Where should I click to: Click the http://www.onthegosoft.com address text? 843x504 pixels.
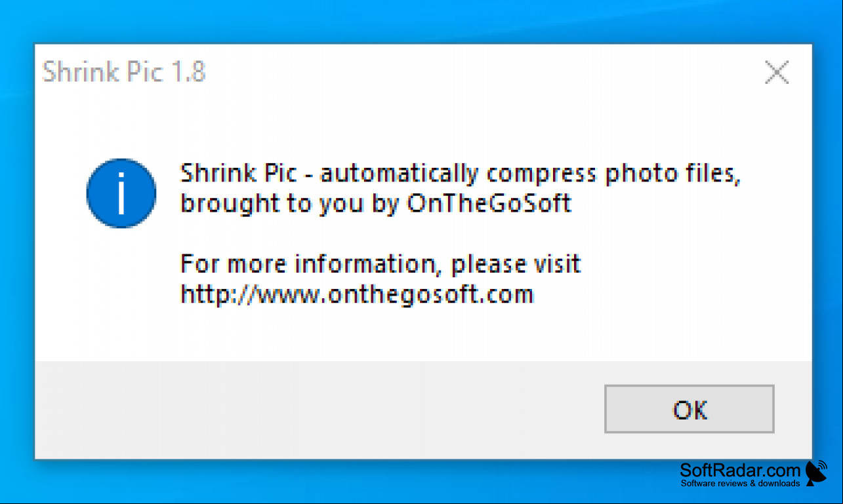357,294
